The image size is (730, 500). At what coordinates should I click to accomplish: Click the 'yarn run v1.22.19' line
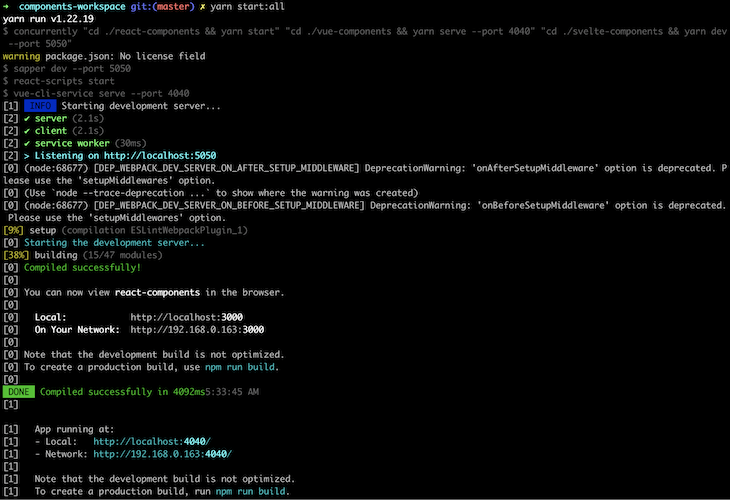click(48, 19)
